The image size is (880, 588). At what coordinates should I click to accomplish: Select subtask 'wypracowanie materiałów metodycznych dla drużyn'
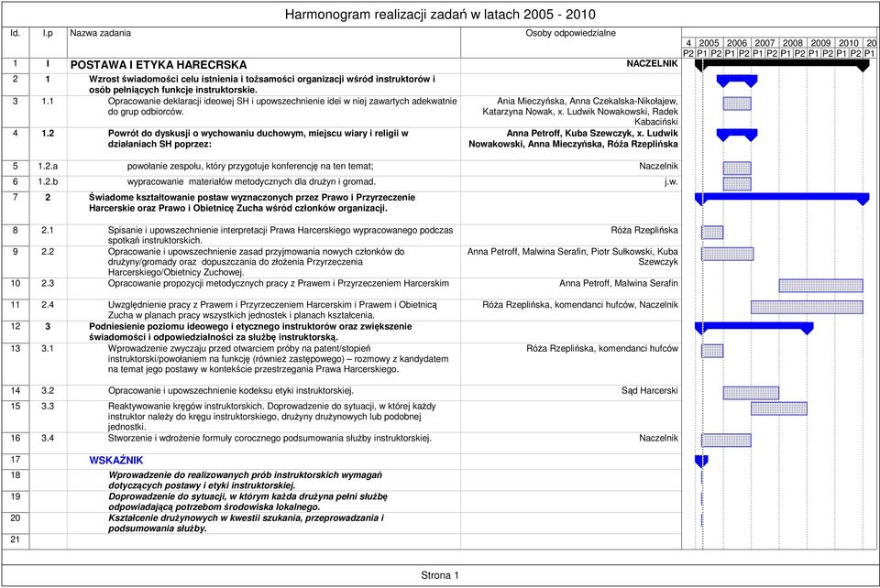[251, 181]
